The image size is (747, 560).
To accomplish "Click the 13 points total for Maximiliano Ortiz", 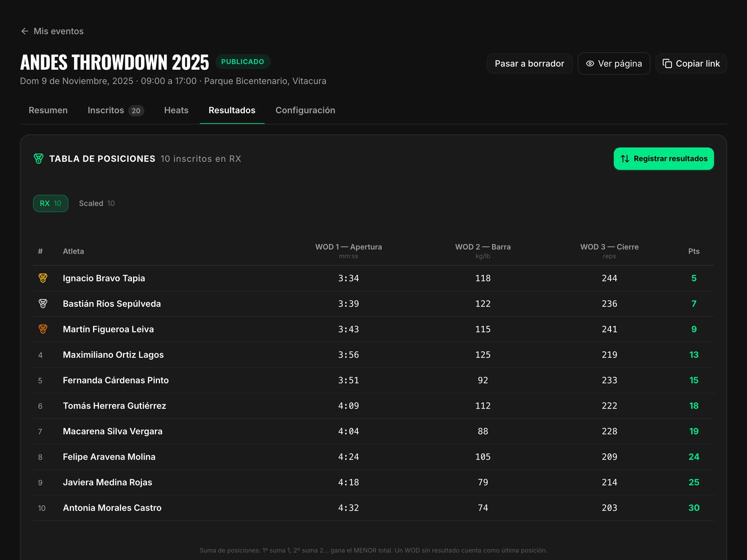I will (694, 355).
